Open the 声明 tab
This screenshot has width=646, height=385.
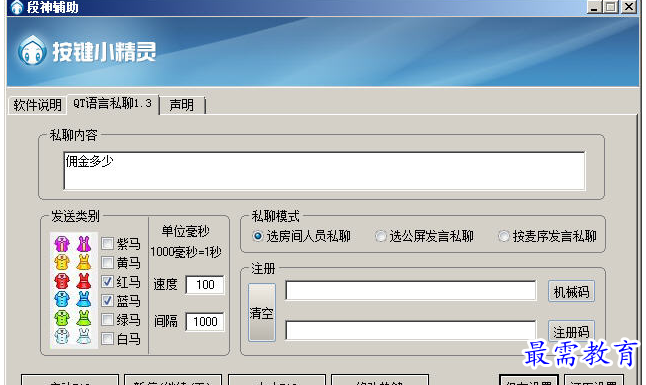(182, 105)
